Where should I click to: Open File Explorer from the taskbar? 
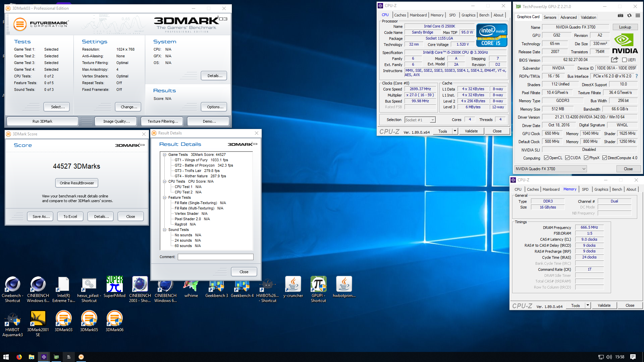(32, 357)
